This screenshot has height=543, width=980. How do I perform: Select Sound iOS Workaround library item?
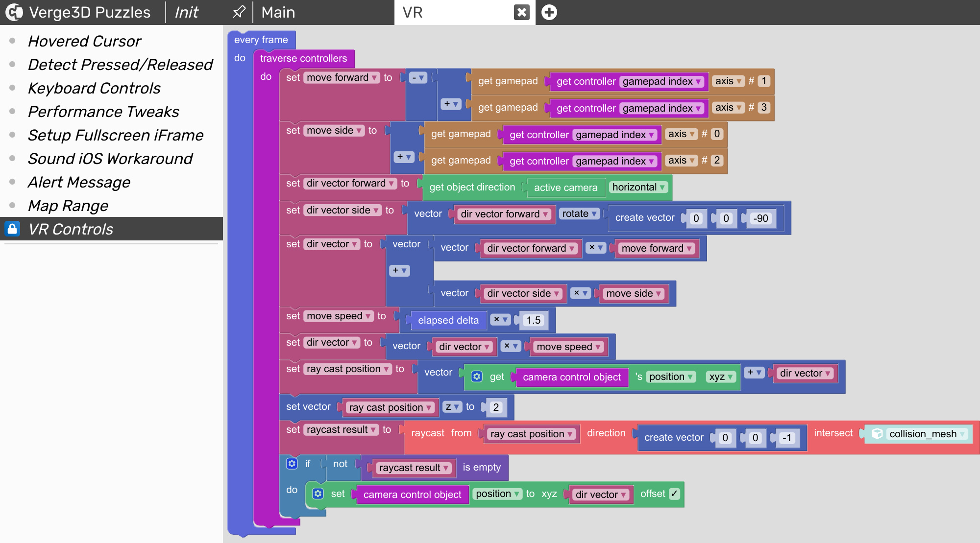click(110, 159)
